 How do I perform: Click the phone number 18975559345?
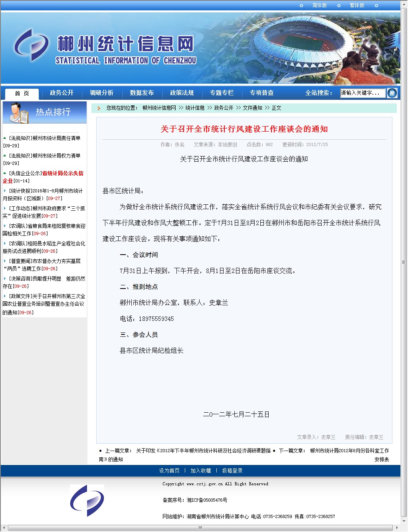156,319
